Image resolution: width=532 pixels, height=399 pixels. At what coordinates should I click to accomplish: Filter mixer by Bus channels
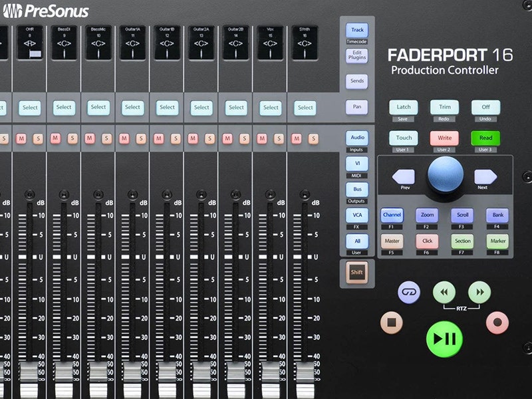(x=357, y=190)
